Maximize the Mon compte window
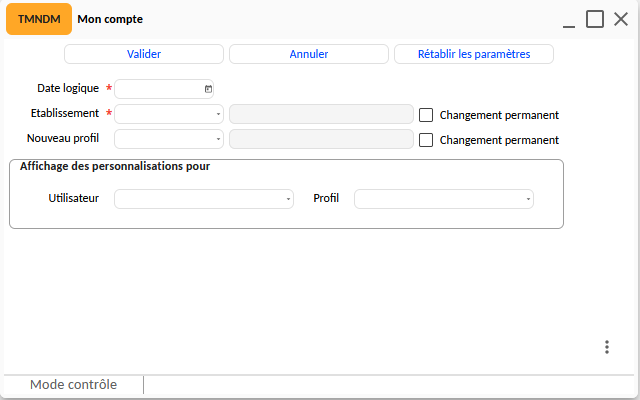Screen dimensions: 640x400 (x=595, y=19)
